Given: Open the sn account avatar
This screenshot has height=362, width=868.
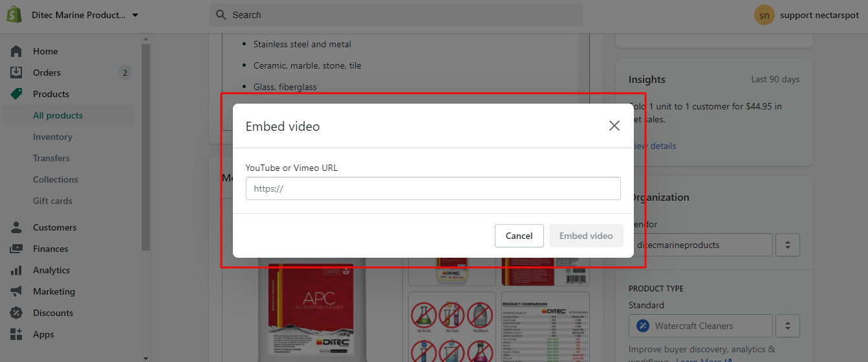Looking at the screenshot, I should (x=764, y=15).
